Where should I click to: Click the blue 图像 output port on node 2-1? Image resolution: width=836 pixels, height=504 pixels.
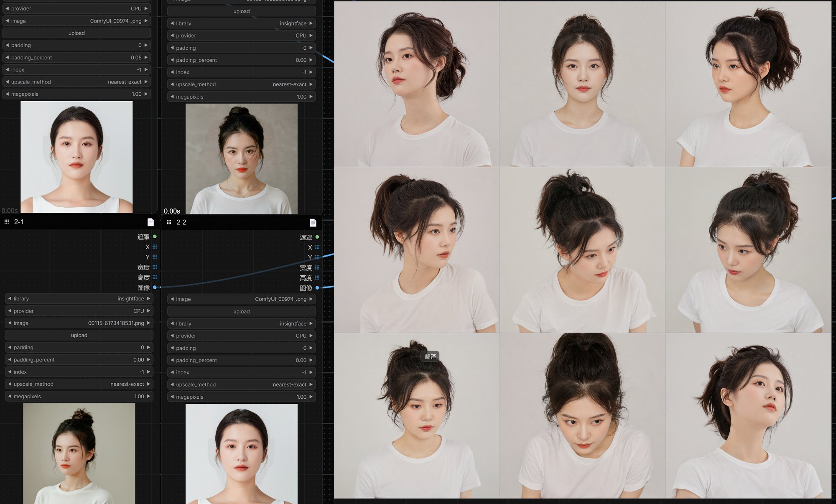(x=155, y=288)
